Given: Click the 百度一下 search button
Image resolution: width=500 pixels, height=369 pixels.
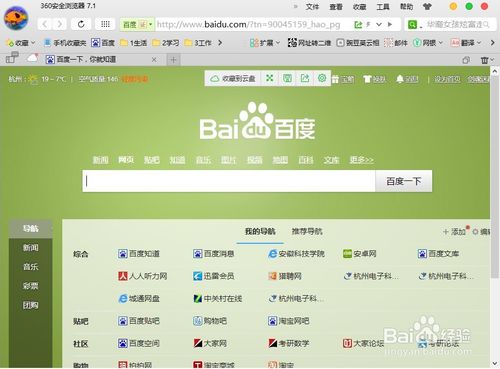Looking at the screenshot, I should coord(404,181).
